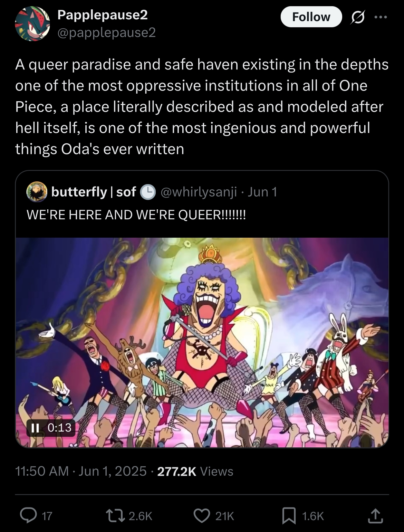Open the Papplepause2 display name
Viewport: 404px width, 532px height.
(103, 15)
